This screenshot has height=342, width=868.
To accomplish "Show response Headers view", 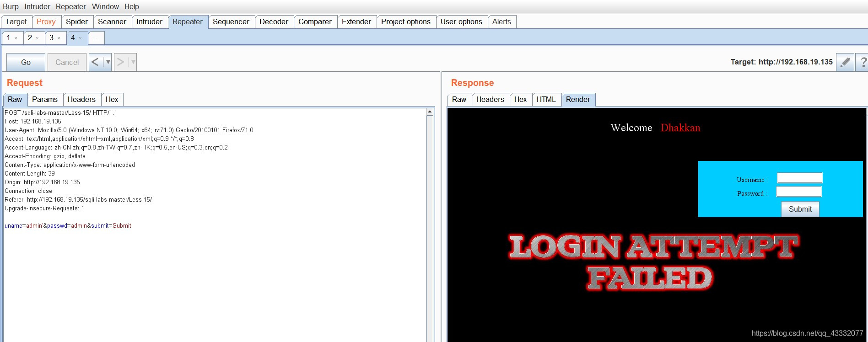I will [x=490, y=100].
